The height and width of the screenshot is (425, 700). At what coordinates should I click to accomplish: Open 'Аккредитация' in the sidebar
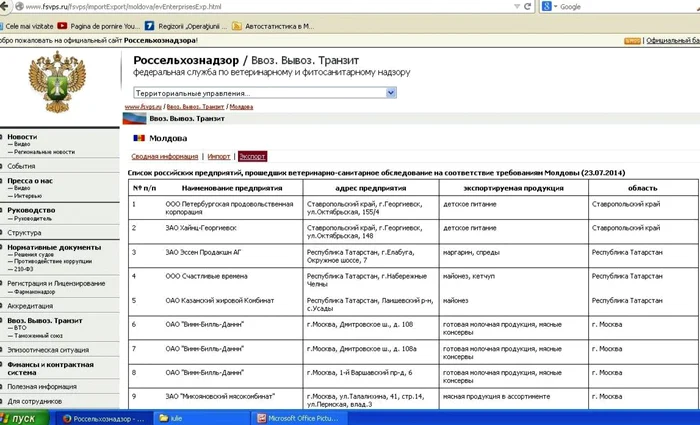(x=30, y=306)
